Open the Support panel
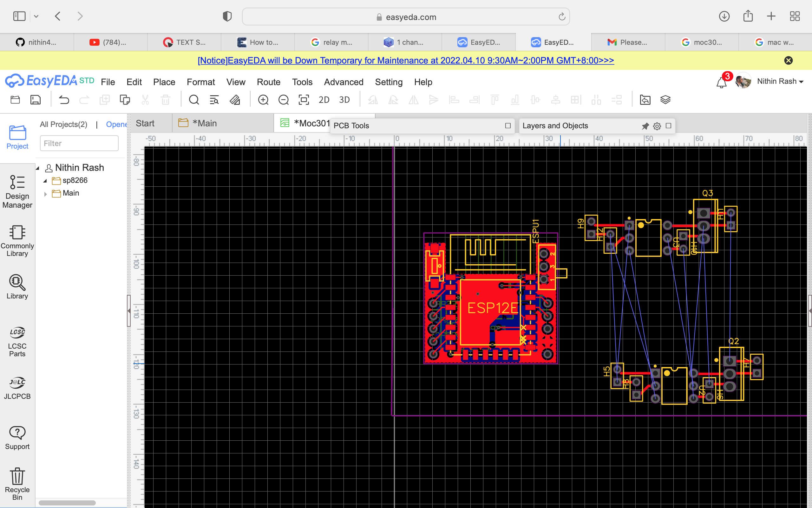 17,438
